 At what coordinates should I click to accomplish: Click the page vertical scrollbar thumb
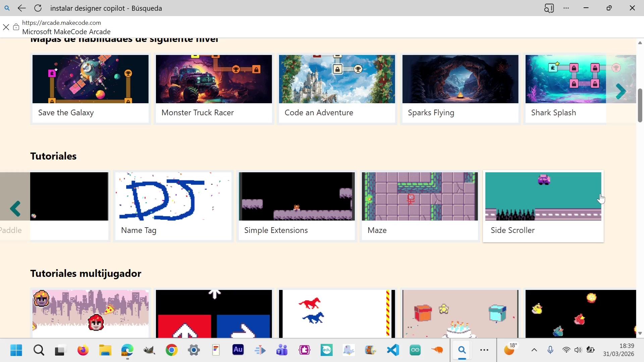640,106
